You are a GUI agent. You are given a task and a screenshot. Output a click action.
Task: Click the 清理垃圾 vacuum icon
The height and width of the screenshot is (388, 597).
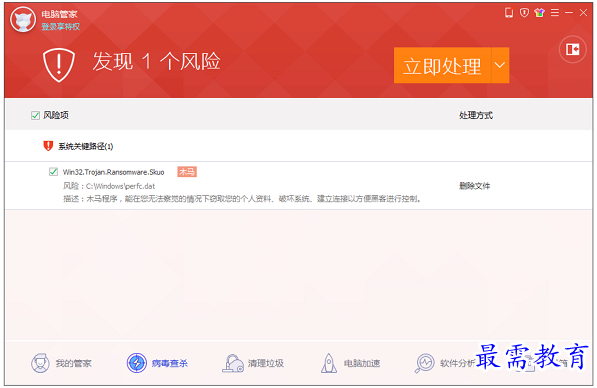233,363
